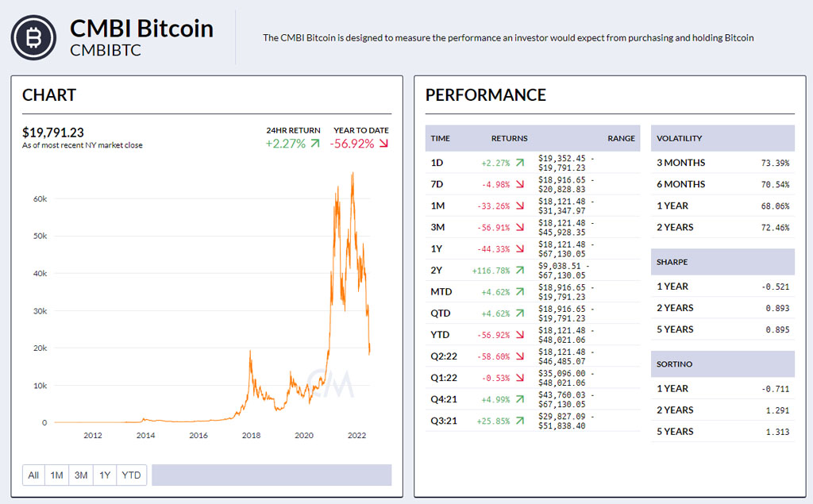The image size is (813, 504).
Task: Click the down arrow in the 1Y performance row
Action: coord(519,249)
